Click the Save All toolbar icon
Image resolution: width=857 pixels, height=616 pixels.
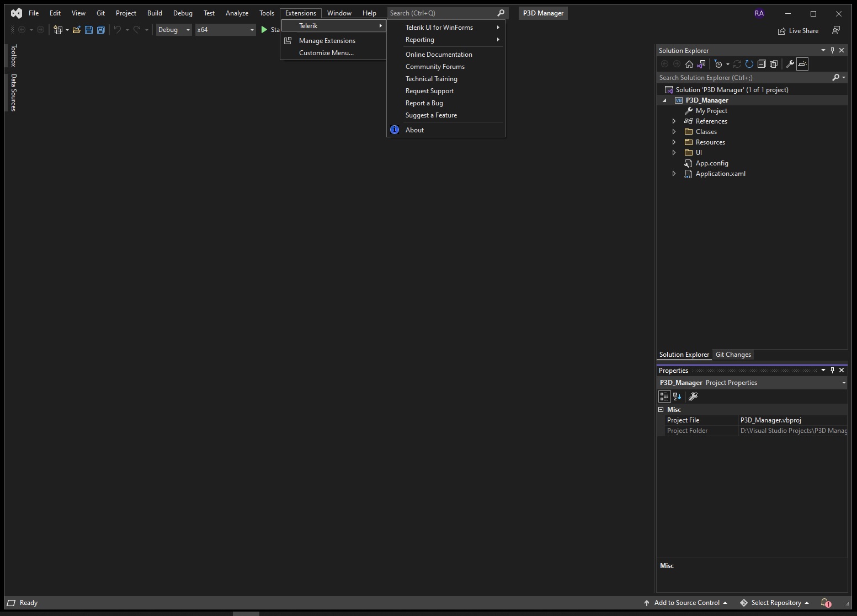click(101, 30)
